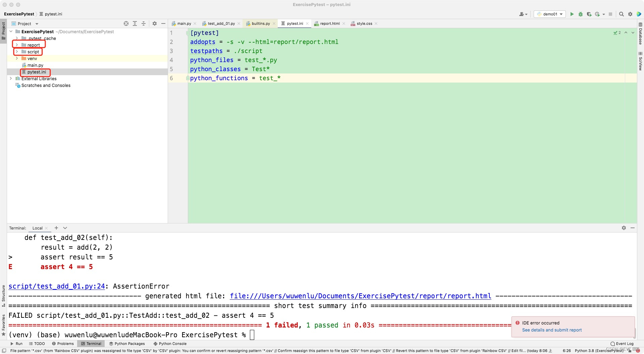This screenshot has width=644, height=354.
Task: Click the terminal command prompt input
Action: click(x=252, y=335)
